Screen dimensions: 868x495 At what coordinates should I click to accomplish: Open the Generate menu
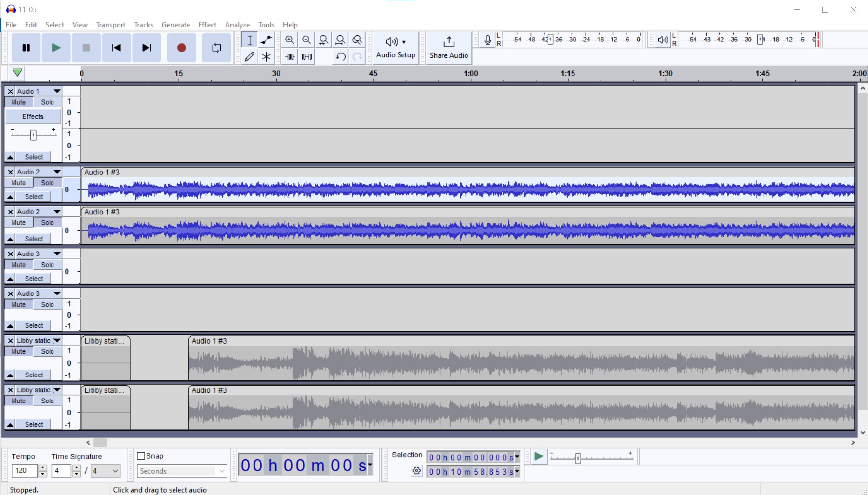(x=175, y=25)
